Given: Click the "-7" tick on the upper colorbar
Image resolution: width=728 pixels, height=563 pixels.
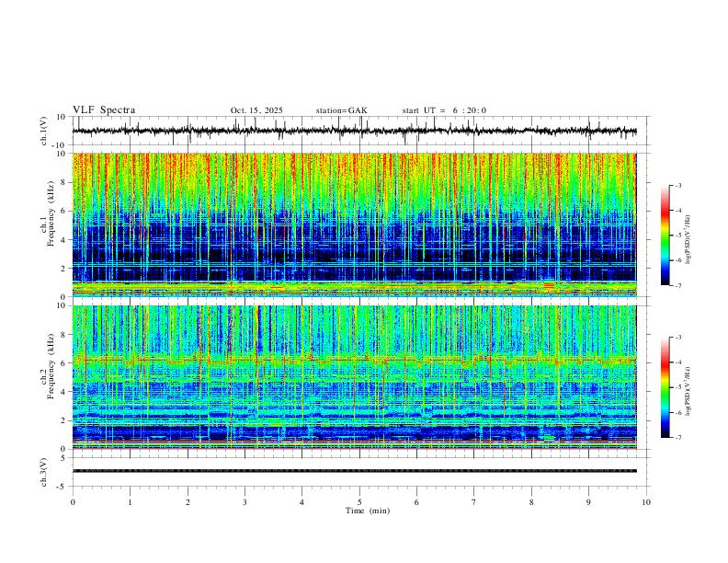Looking at the screenshot, I should click(678, 285).
